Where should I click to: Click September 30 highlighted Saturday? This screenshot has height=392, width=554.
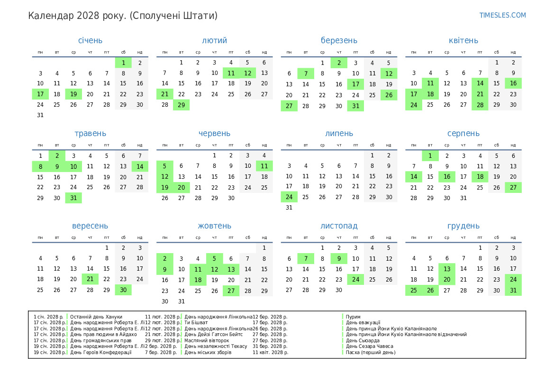pos(123,290)
